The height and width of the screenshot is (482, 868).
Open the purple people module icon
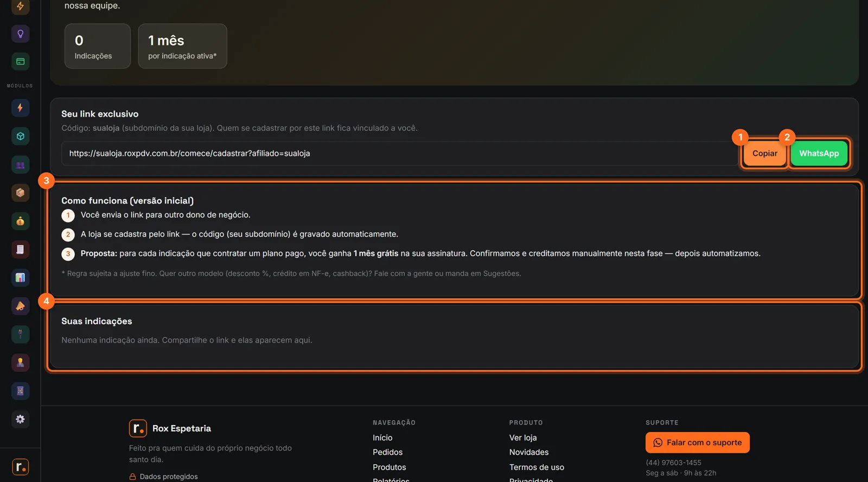20,164
